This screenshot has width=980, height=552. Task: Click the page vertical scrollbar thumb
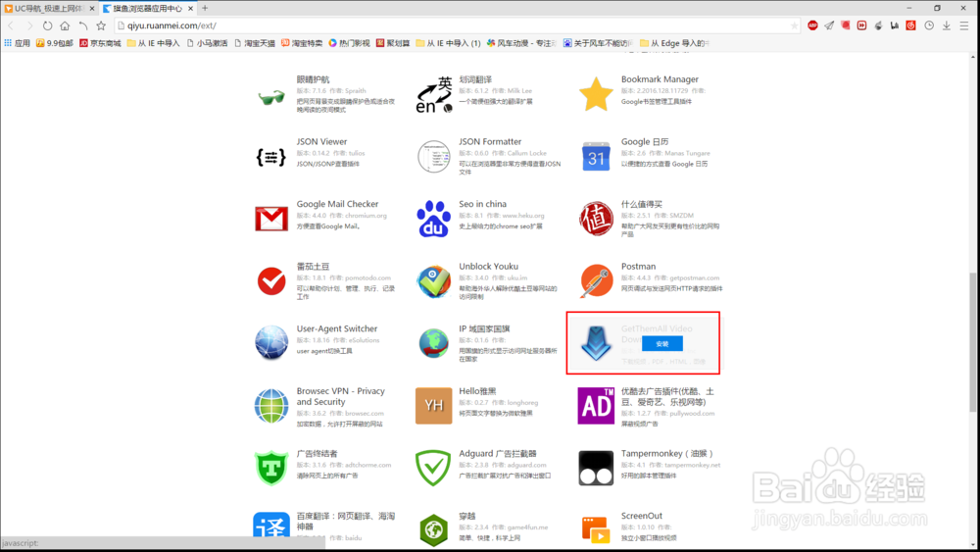pos(973,342)
